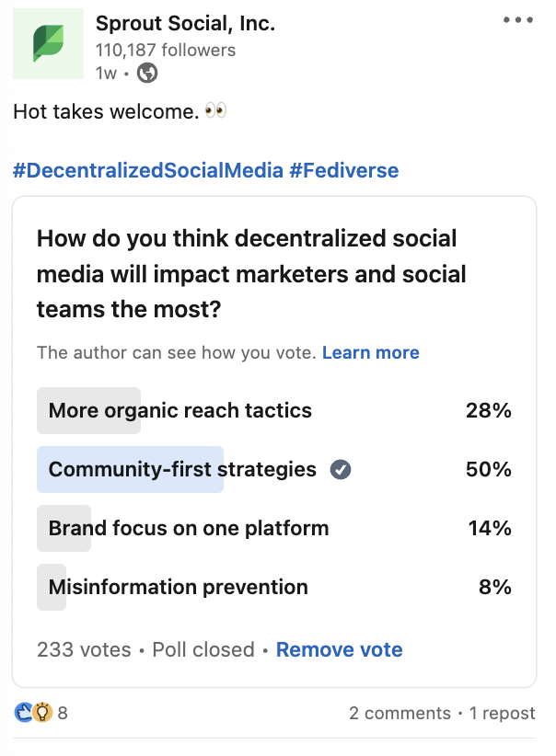Click the eyes emoji in post text
The width and height of the screenshot is (556, 756).
tap(215, 111)
